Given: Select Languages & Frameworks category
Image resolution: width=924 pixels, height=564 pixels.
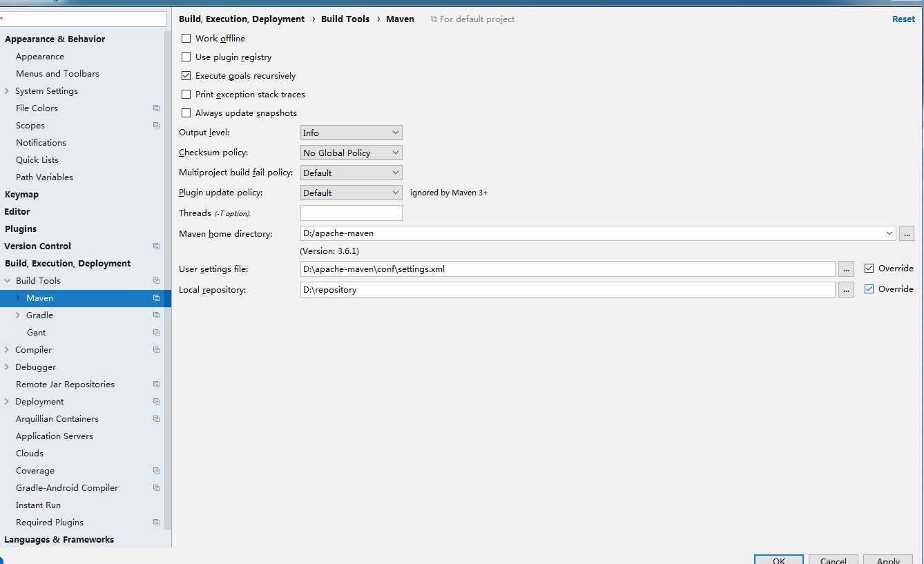Looking at the screenshot, I should pos(59,540).
